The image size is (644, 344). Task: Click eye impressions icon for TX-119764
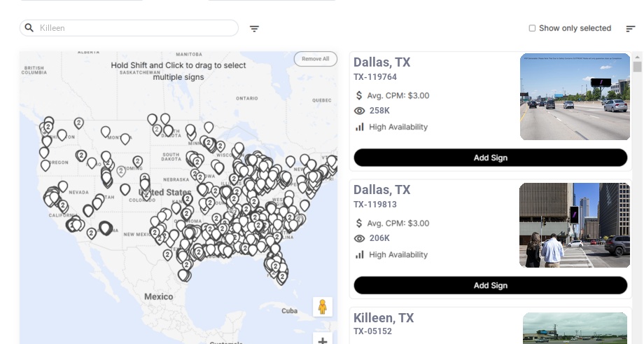(x=360, y=111)
